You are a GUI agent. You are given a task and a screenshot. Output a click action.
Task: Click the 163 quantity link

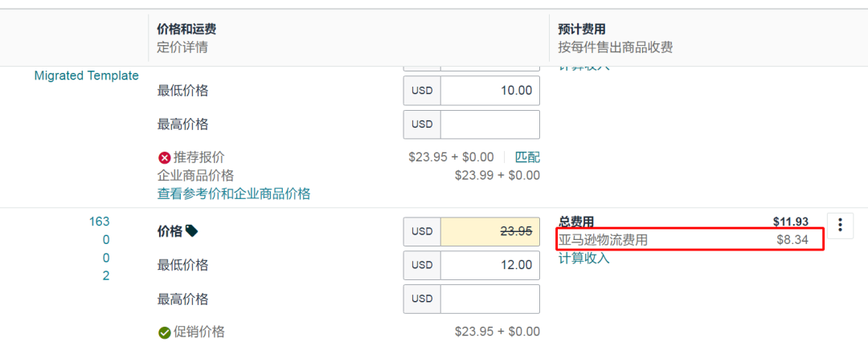[99, 222]
